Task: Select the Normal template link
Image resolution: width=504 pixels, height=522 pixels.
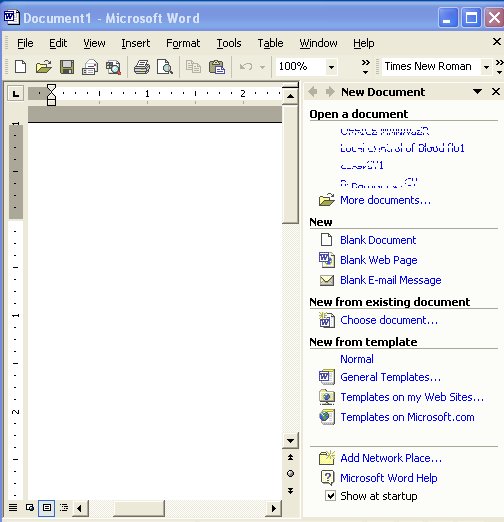Action: tap(357, 359)
